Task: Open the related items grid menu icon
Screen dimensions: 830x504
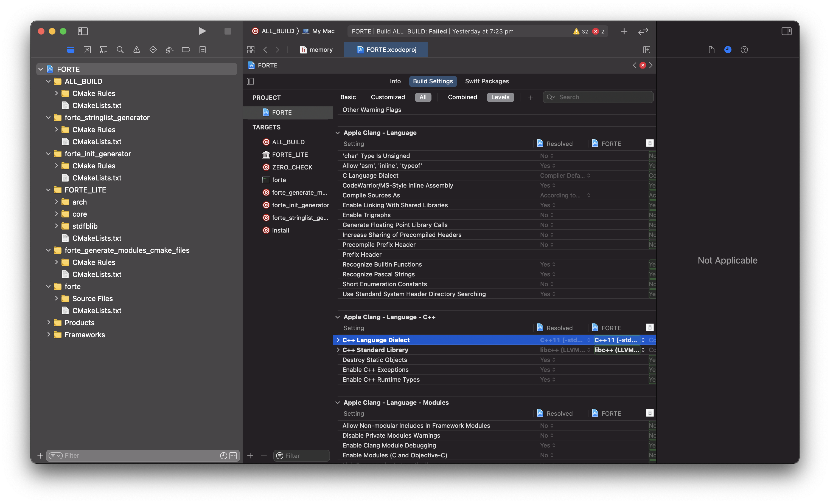Action: pos(251,50)
